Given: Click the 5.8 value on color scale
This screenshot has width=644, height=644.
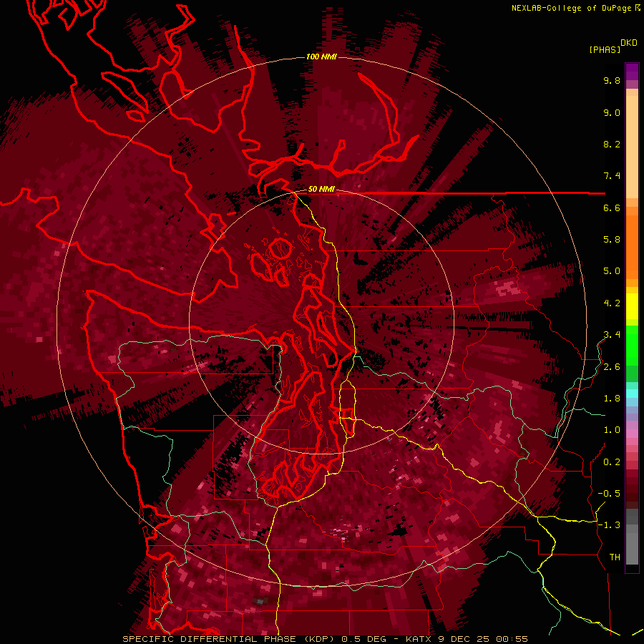Looking at the screenshot, I should 612,240.
